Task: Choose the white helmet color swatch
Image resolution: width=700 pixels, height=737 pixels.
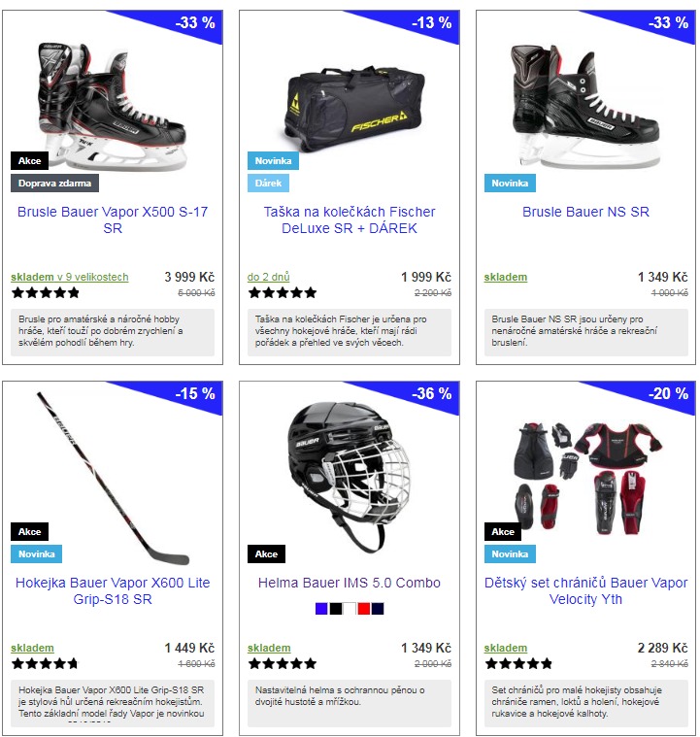Action: [350, 609]
